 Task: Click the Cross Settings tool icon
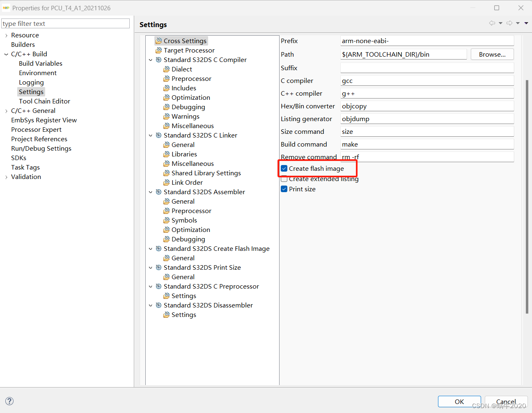coord(158,41)
